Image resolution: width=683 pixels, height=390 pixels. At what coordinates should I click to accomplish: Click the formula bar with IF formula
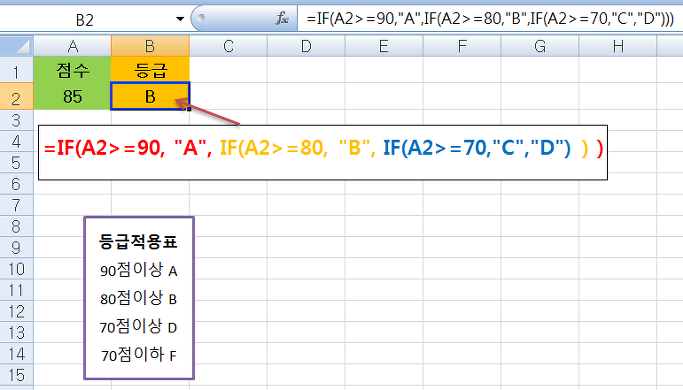(490, 19)
